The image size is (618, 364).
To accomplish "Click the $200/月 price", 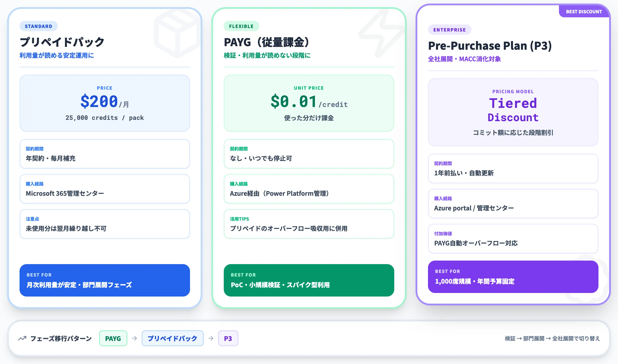I will [x=105, y=101].
